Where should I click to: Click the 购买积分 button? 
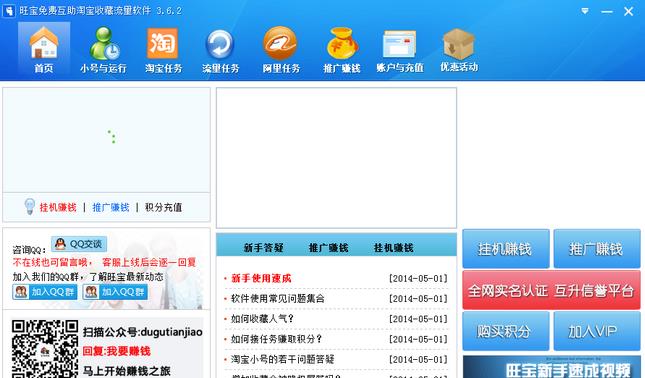[506, 331]
